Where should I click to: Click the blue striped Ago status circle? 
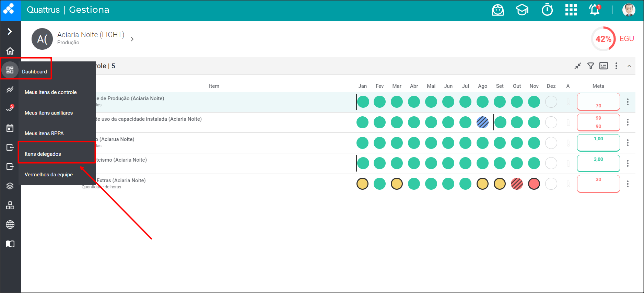[x=482, y=122]
